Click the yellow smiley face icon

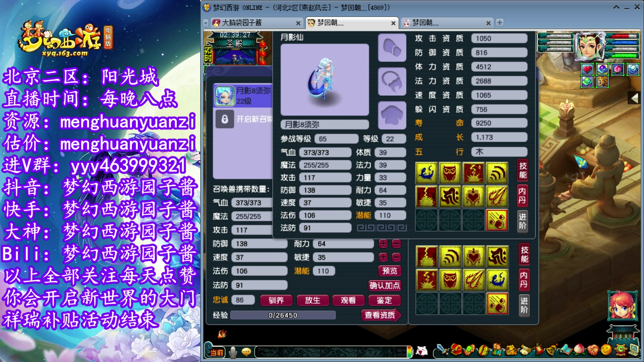click(x=606, y=350)
